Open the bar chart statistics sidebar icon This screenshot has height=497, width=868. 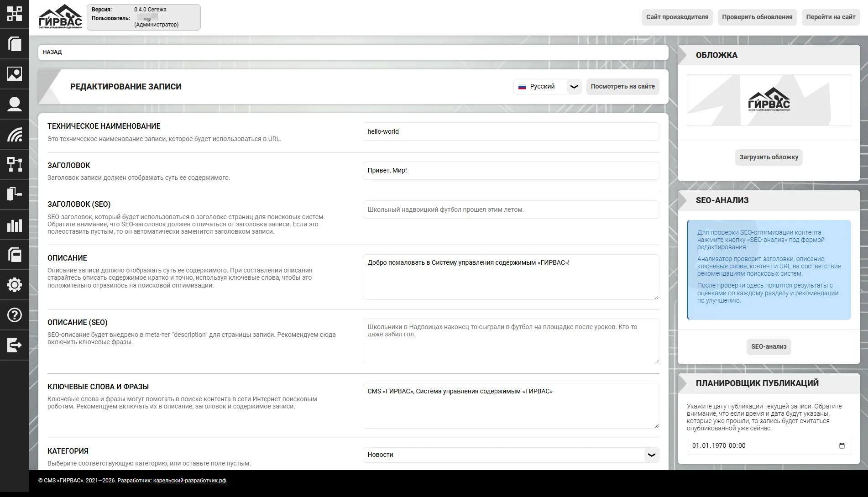point(15,225)
